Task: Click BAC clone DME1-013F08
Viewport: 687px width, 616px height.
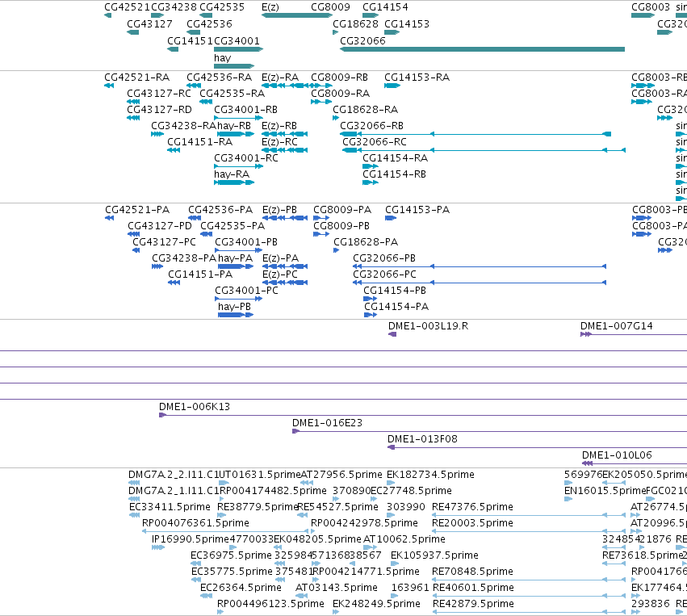Action: 537,448
